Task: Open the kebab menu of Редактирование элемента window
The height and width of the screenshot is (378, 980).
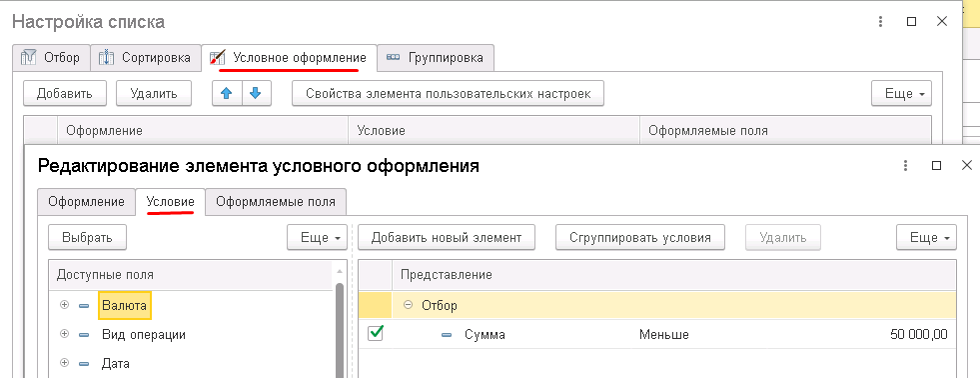Action: [904, 166]
